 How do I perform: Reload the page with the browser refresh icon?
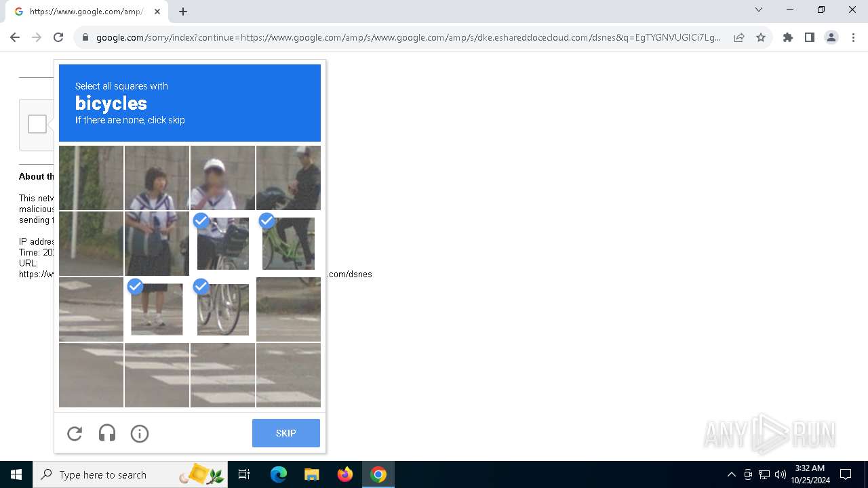tap(58, 37)
